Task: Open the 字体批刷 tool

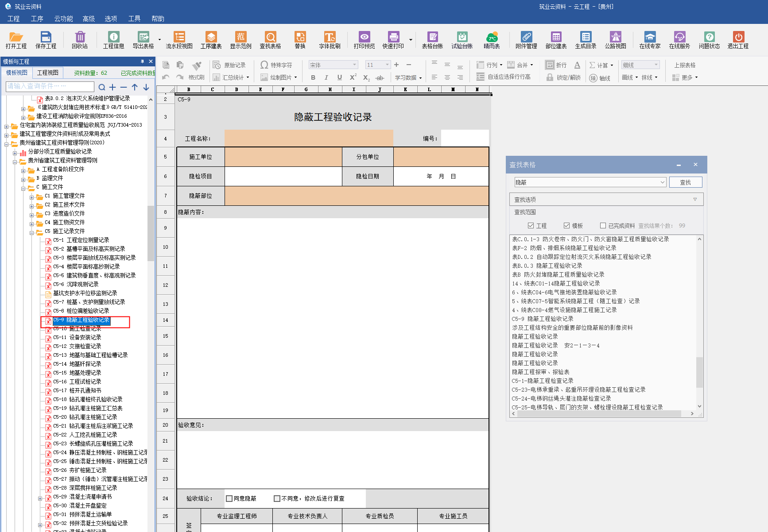Action: (x=330, y=40)
